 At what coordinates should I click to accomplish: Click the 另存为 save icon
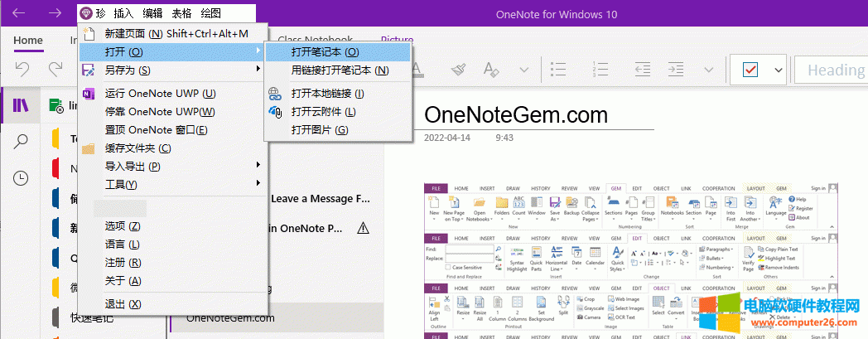coord(88,70)
